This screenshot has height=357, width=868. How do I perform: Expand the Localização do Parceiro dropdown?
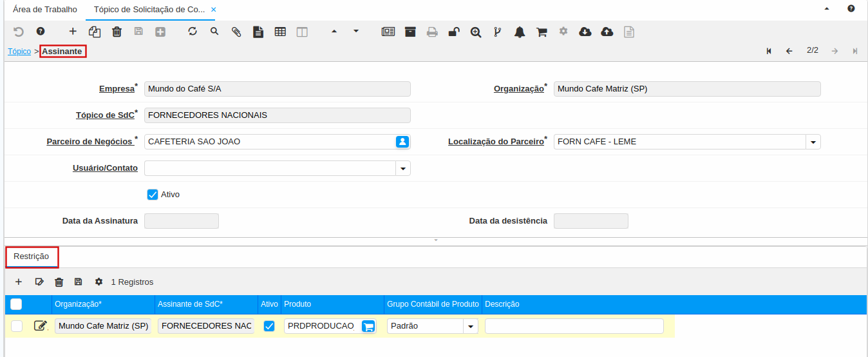pos(813,142)
